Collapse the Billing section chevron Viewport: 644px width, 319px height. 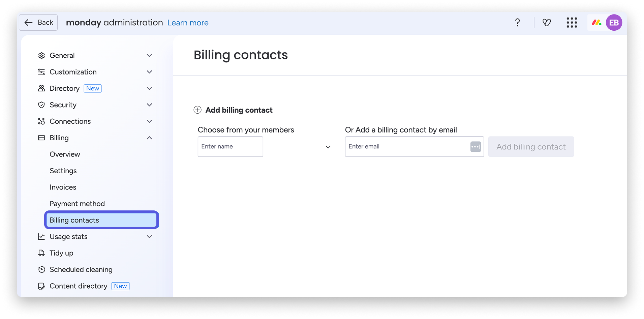point(149,138)
